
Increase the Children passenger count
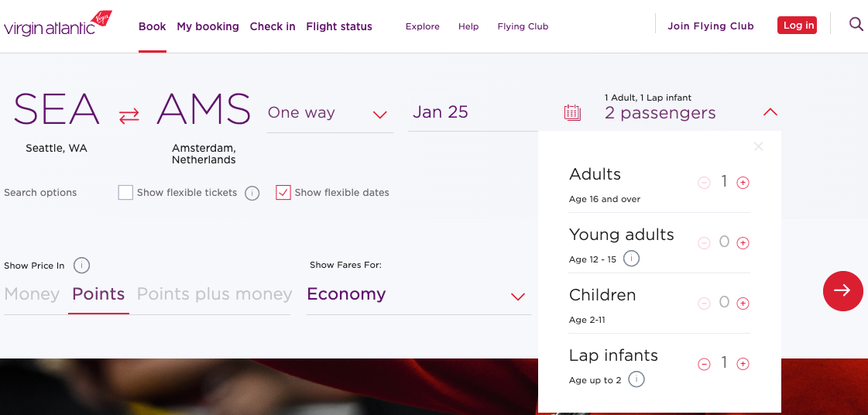click(743, 304)
